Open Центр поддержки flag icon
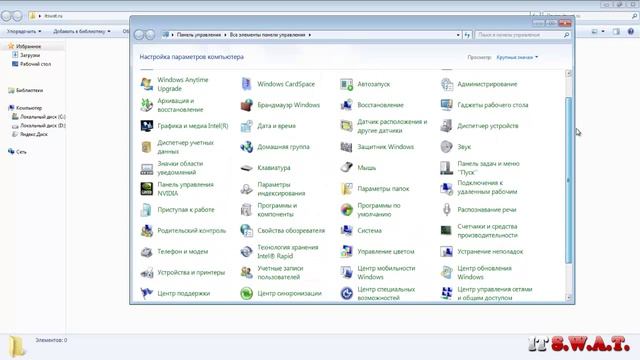The height and width of the screenshot is (360, 640). click(x=147, y=293)
